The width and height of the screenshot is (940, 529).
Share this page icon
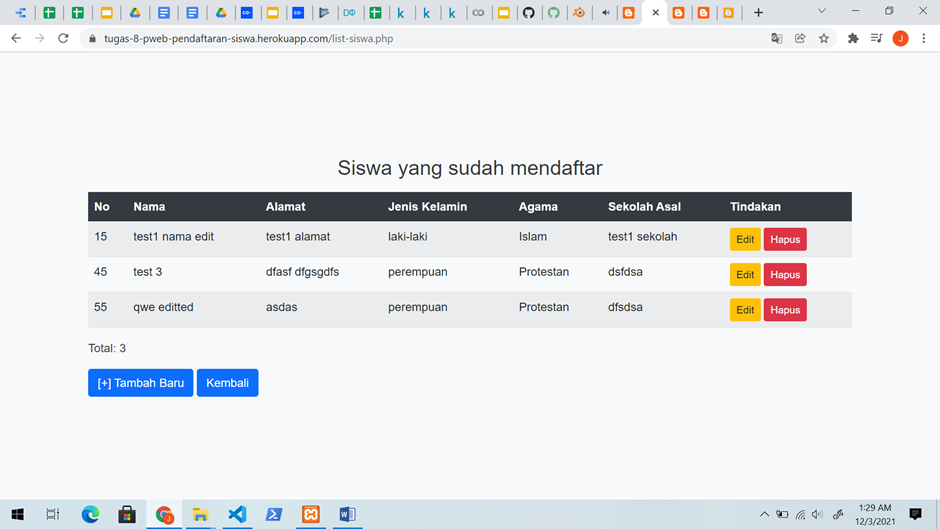click(800, 38)
